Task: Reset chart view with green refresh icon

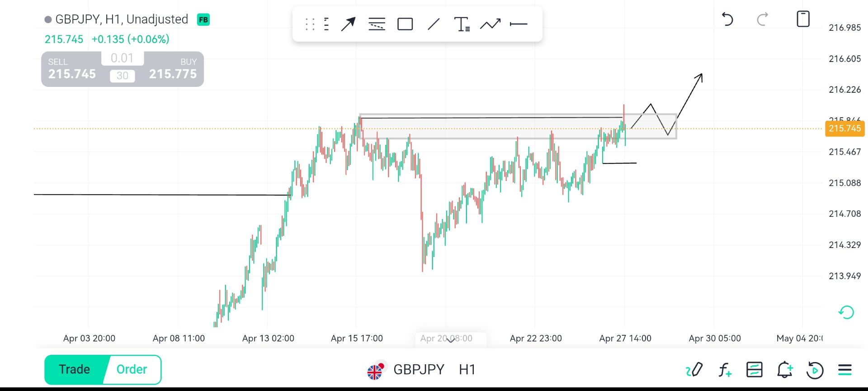Action: coord(846,312)
